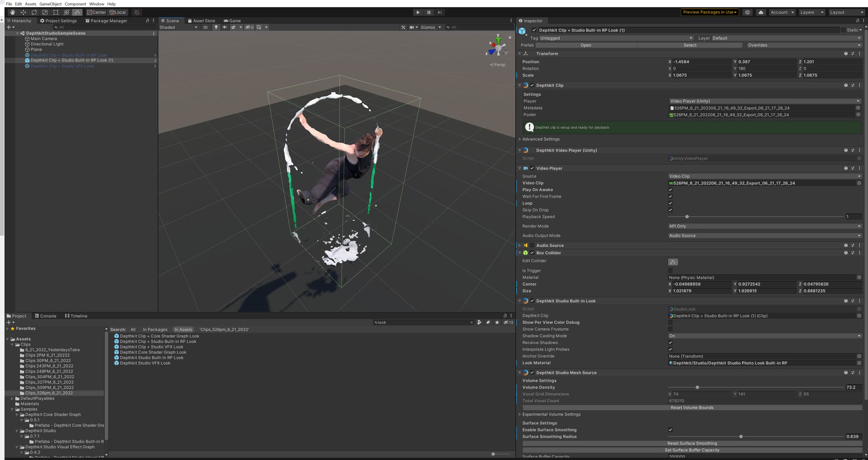Click the Edit Collider button icon
This screenshot has height=460, width=868.
coord(673,262)
